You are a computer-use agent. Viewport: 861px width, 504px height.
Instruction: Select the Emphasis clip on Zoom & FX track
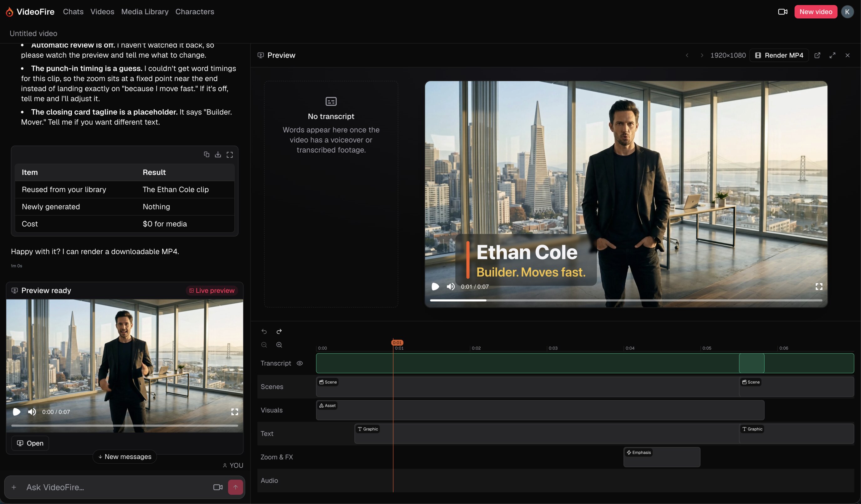[661, 457]
